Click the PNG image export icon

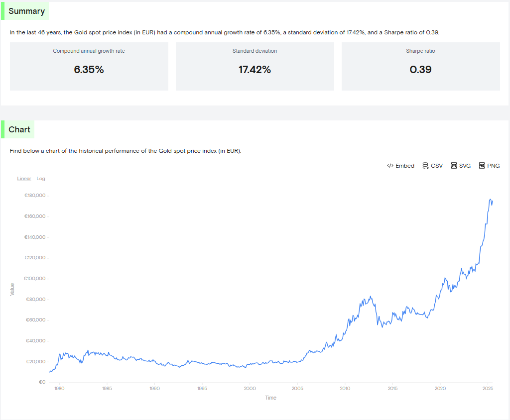[x=482, y=166]
